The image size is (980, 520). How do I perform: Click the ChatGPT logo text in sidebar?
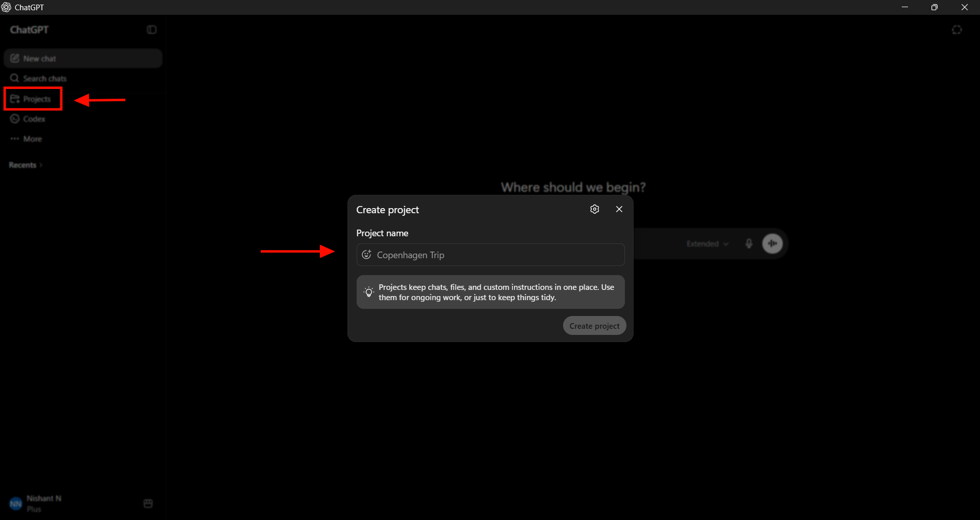pos(30,30)
